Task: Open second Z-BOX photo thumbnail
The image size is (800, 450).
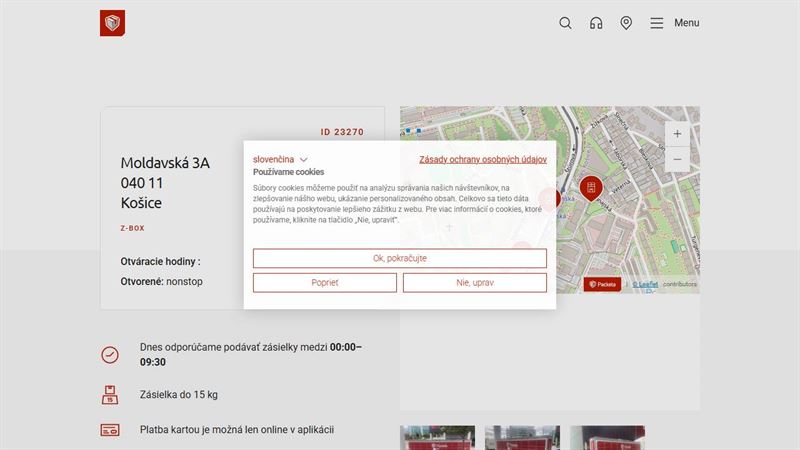Action: tap(522, 438)
